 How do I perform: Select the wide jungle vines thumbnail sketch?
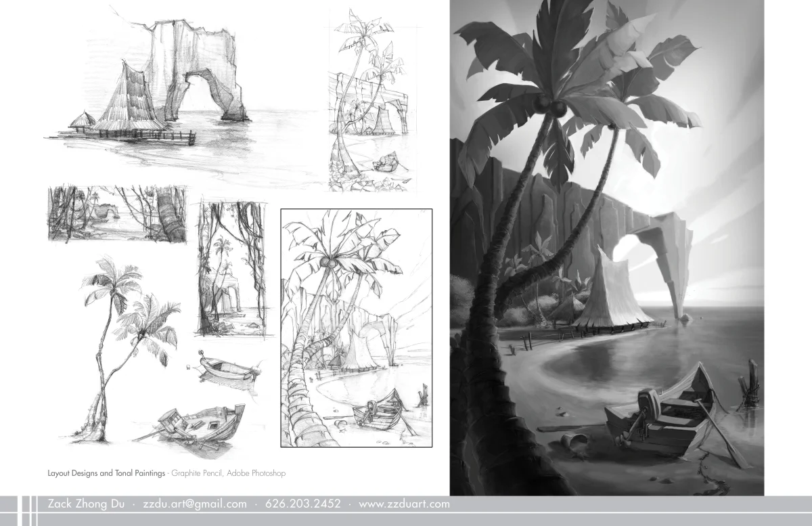[117, 214]
